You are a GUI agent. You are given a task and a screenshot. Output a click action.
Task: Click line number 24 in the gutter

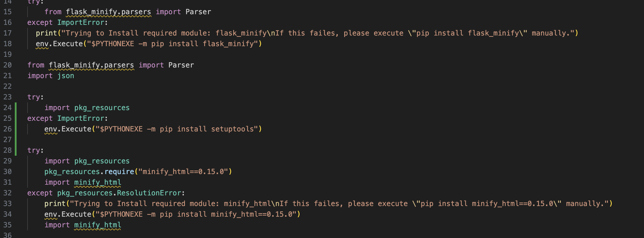(x=7, y=108)
